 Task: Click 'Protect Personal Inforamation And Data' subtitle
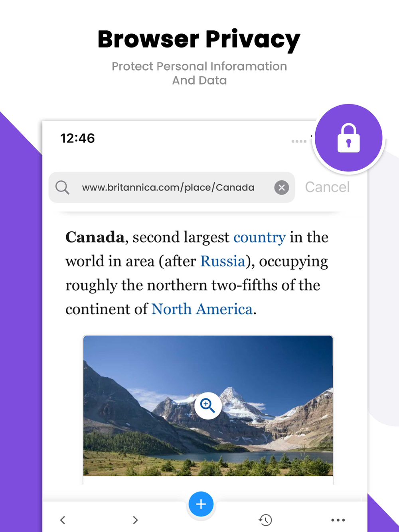pos(199,73)
